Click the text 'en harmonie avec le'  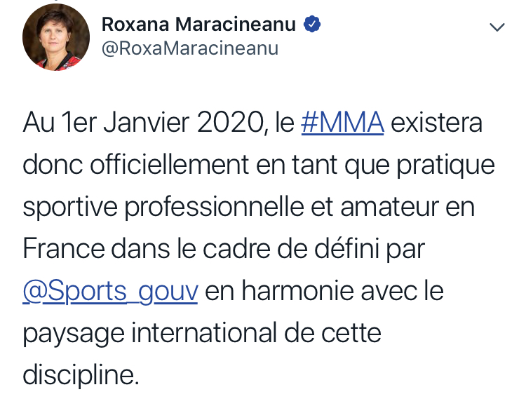[325, 290]
